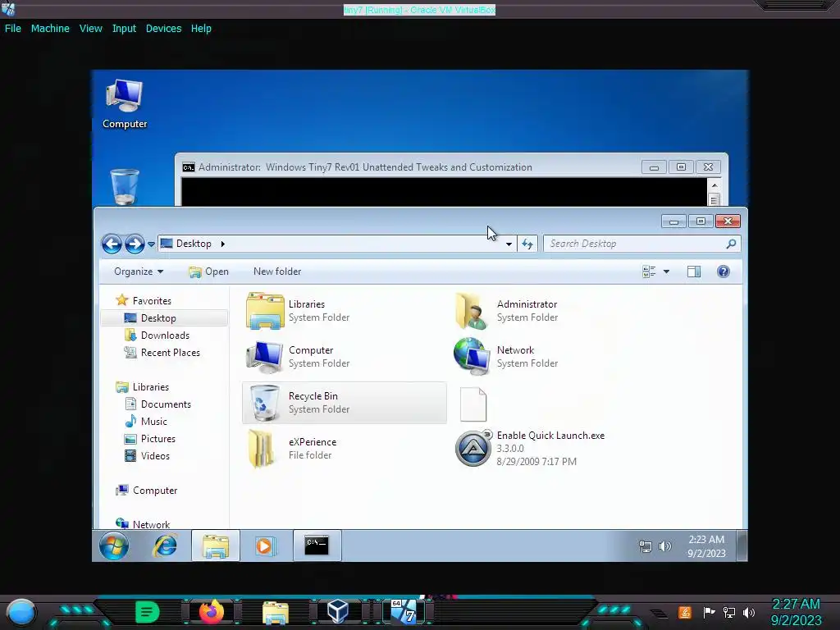Screen dimensions: 840x630
Task: Expand the Desktop breadcrumb arrow
Action: pyautogui.click(x=223, y=244)
